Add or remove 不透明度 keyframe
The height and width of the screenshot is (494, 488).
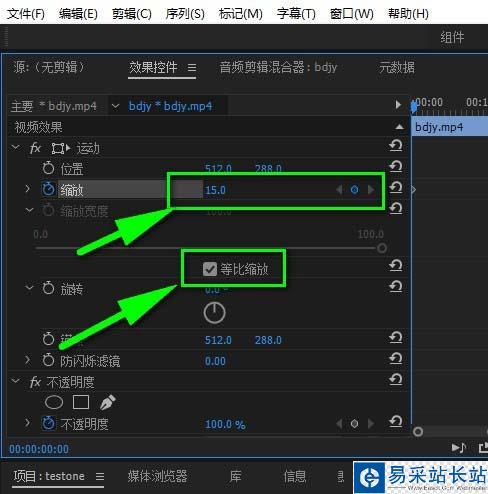click(354, 424)
